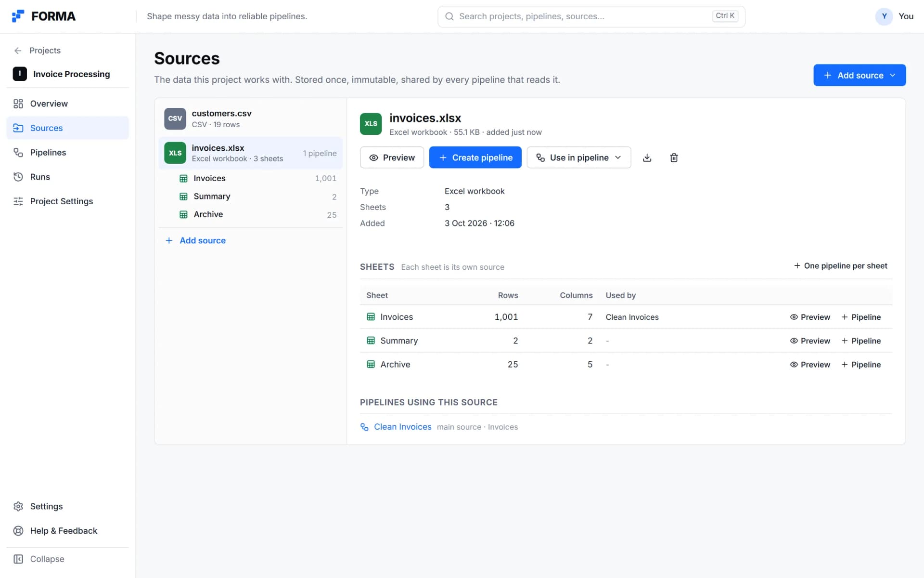Click the Create pipeline button

click(x=475, y=158)
